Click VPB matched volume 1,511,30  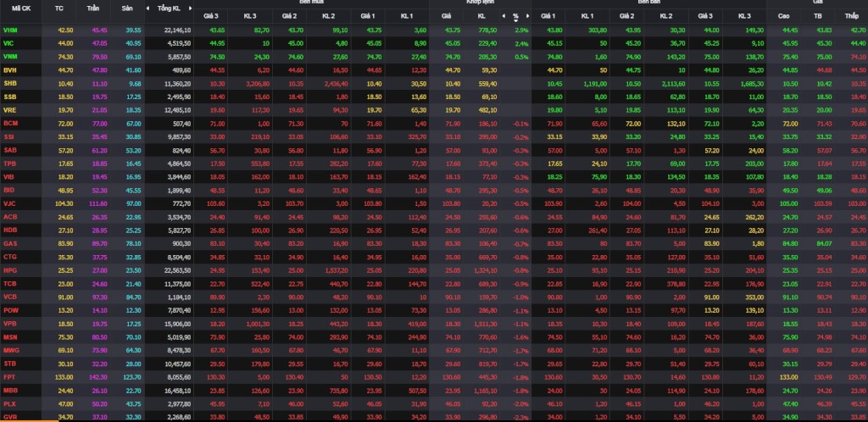coord(486,324)
